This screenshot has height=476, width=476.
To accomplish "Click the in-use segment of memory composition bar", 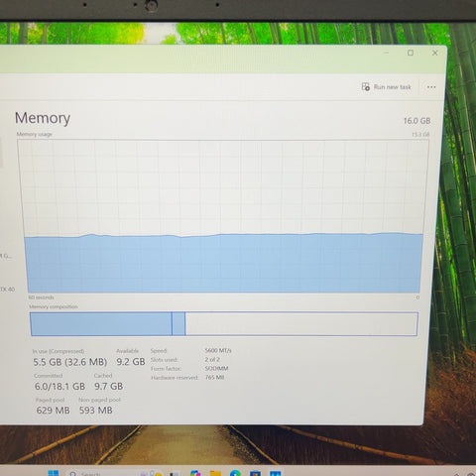I will 101,324.
